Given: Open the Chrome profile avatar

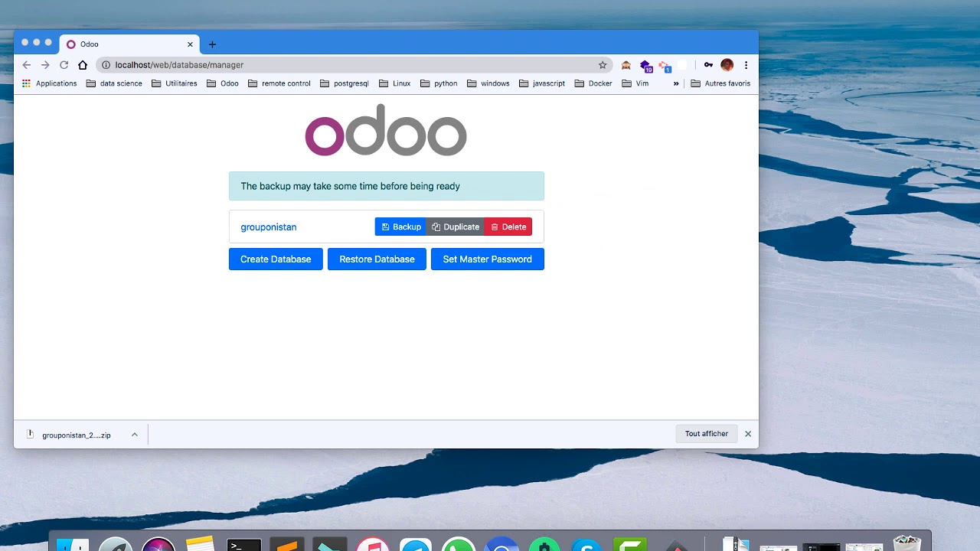Looking at the screenshot, I should 727,65.
